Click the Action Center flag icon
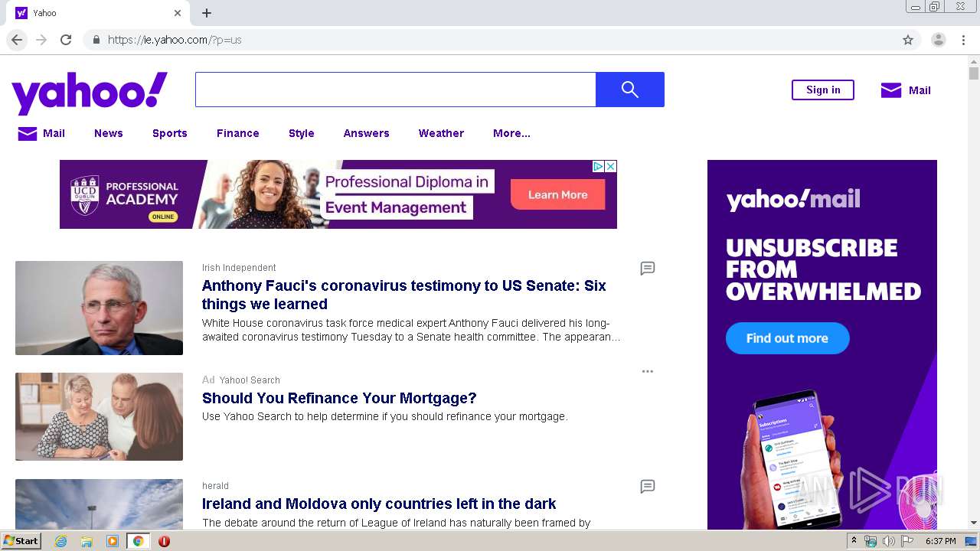 pyautogui.click(x=906, y=541)
